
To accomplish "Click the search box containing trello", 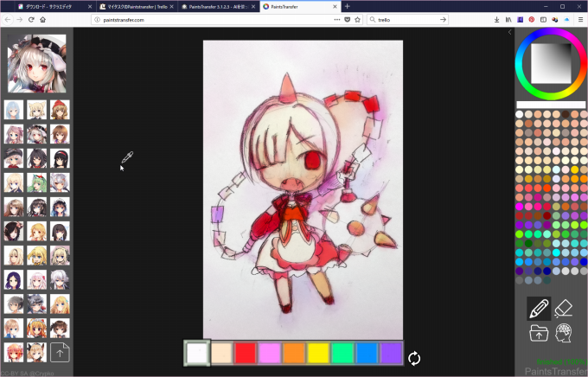I will pos(407,20).
